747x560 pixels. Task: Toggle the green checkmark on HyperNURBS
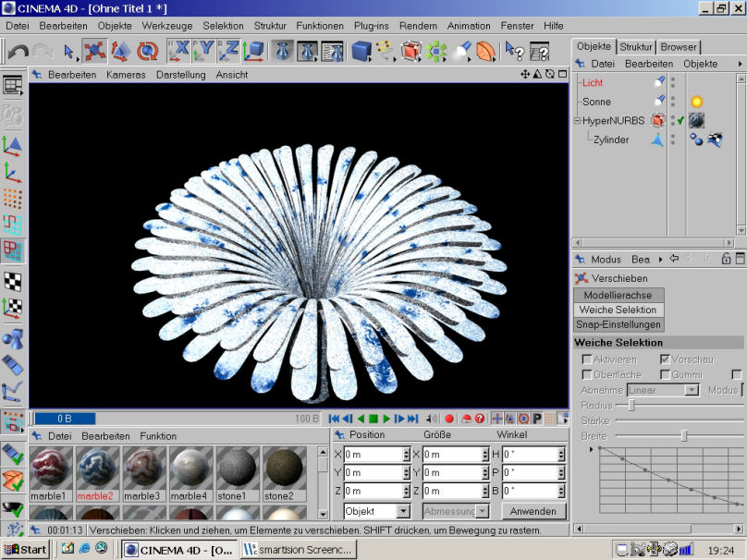[680, 120]
